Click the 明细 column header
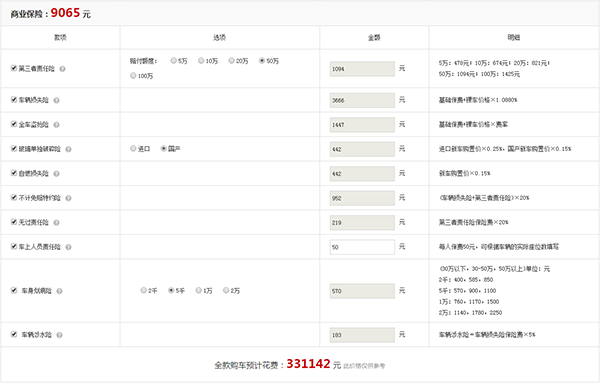 (x=514, y=37)
